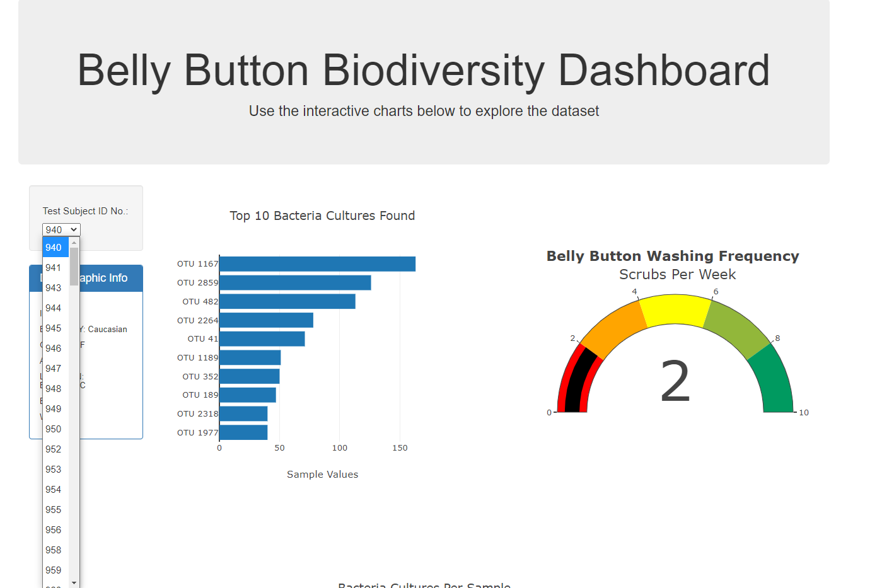Click the OTU 482 bar

point(287,301)
